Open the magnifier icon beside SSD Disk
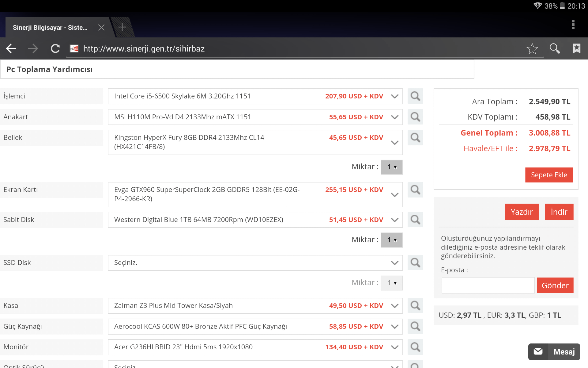The height and width of the screenshot is (368, 588). pyautogui.click(x=415, y=263)
